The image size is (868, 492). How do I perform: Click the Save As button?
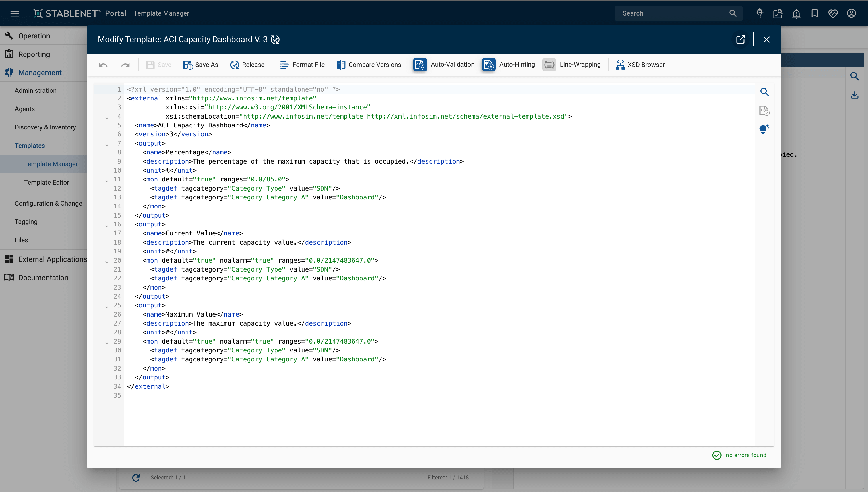[x=200, y=65]
